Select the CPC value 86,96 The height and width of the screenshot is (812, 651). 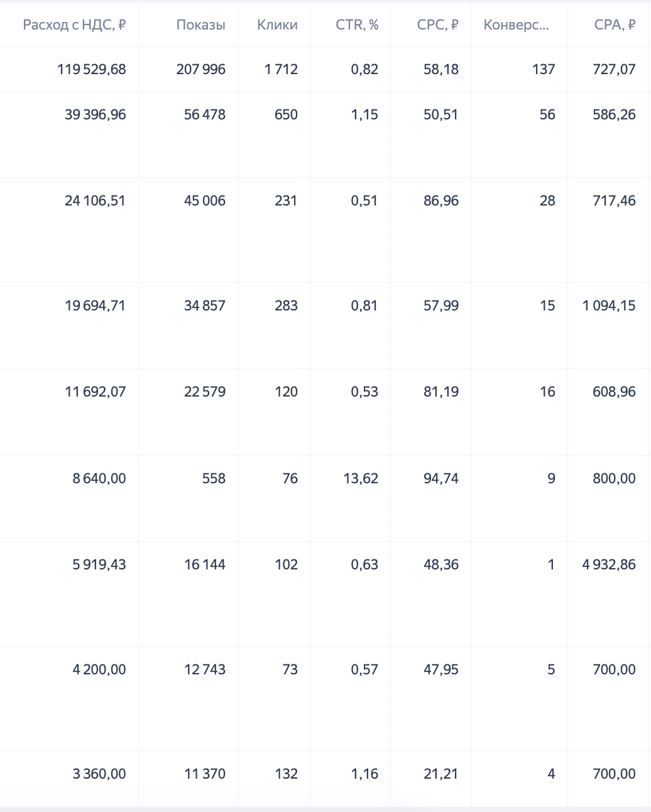(x=441, y=200)
